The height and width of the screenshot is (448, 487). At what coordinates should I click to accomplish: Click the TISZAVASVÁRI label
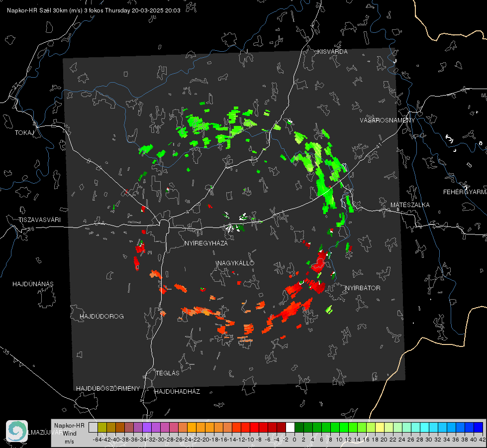pyautogui.click(x=39, y=220)
